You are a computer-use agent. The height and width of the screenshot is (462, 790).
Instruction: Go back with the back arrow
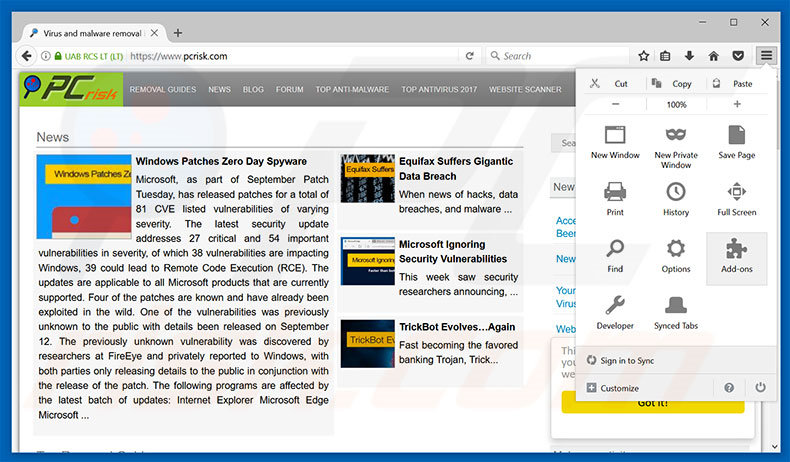[27, 56]
